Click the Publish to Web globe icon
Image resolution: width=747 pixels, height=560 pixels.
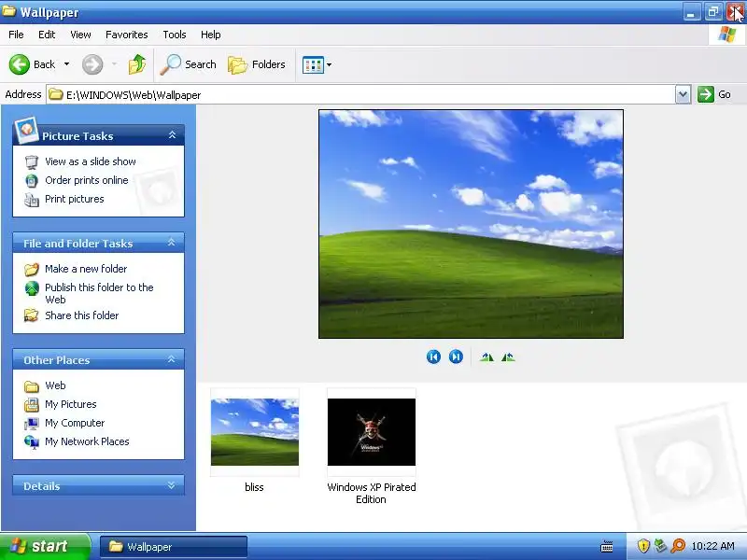pos(32,288)
